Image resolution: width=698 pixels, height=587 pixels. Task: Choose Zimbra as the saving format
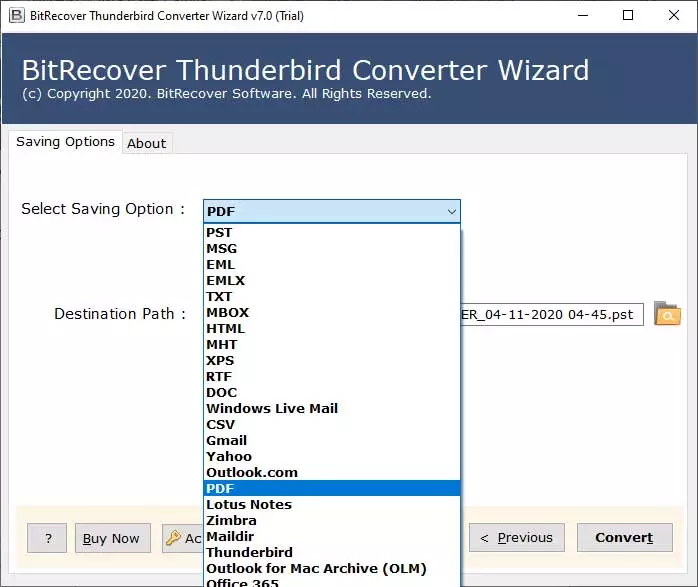point(231,520)
